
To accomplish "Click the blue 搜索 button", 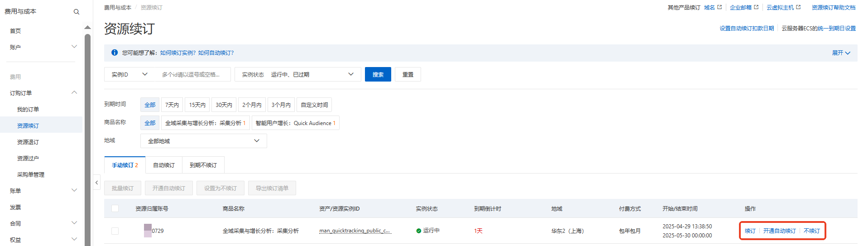I will point(378,74).
